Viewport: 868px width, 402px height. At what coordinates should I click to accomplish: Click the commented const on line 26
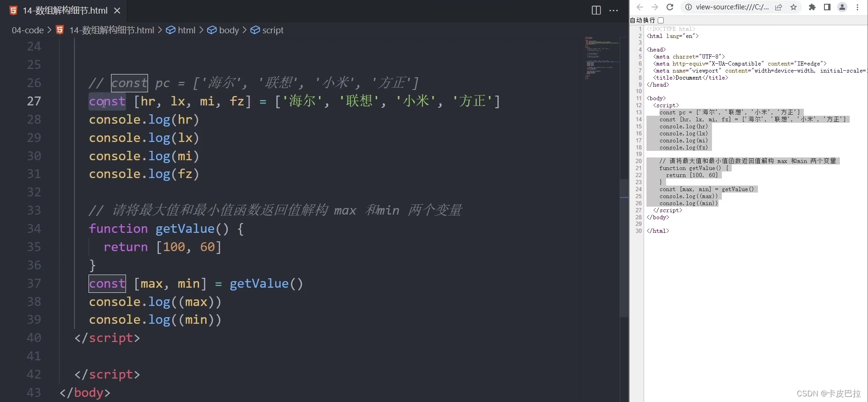[129, 83]
